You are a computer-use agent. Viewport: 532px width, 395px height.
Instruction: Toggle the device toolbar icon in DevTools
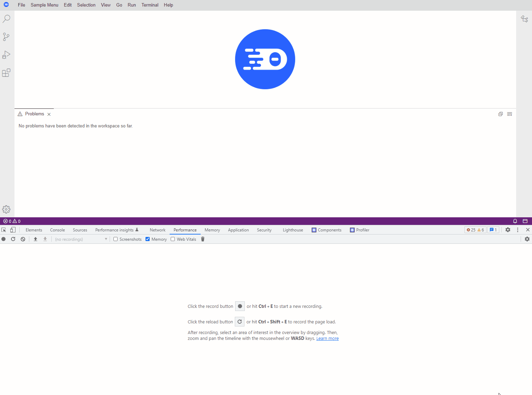tap(13, 230)
